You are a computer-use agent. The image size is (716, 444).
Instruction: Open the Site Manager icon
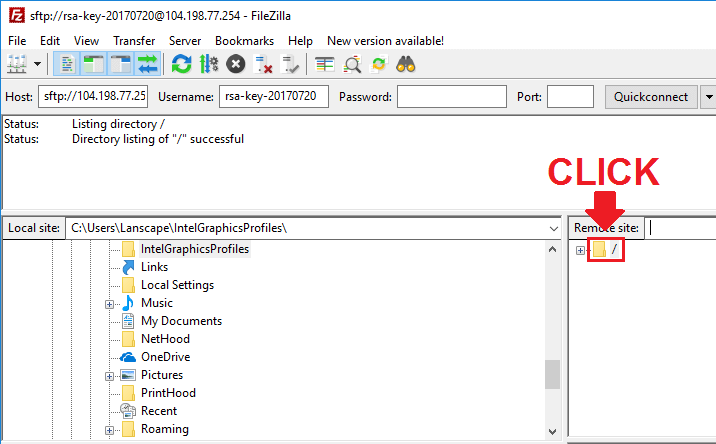[x=17, y=64]
